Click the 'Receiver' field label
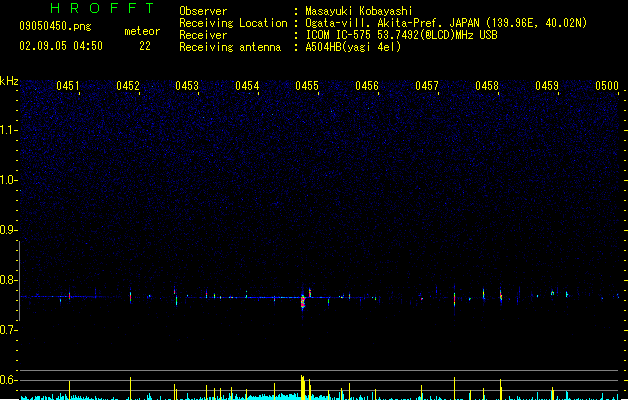Screen dimensions: 629x400 (x=203, y=35)
